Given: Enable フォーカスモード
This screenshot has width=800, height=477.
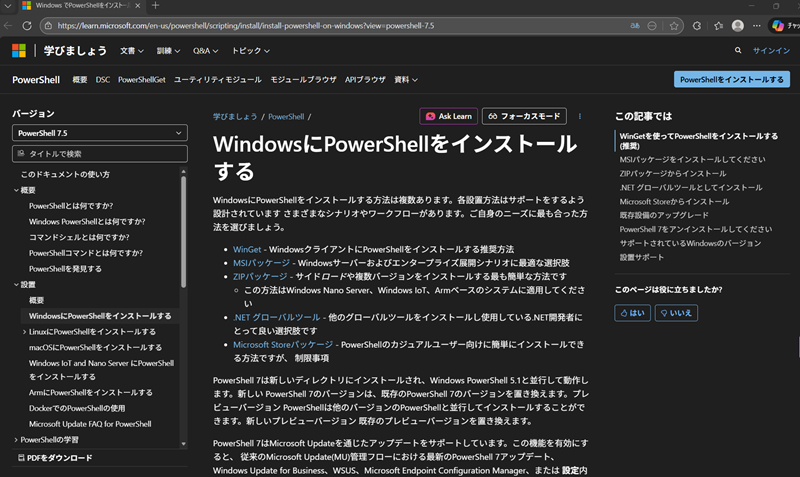Looking at the screenshot, I should click(x=525, y=116).
